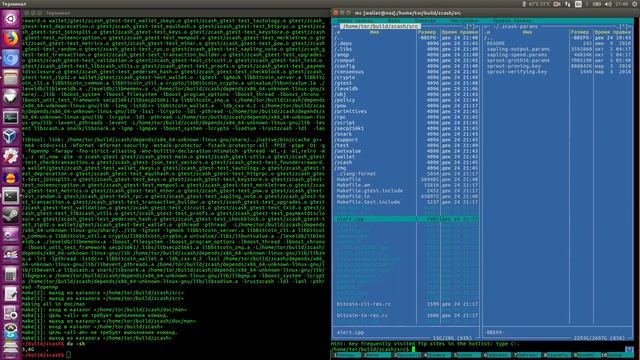Open the mc Right panel menu
This screenshot has height=360, width=640.
pyautogui.click(x=511, y=20)
